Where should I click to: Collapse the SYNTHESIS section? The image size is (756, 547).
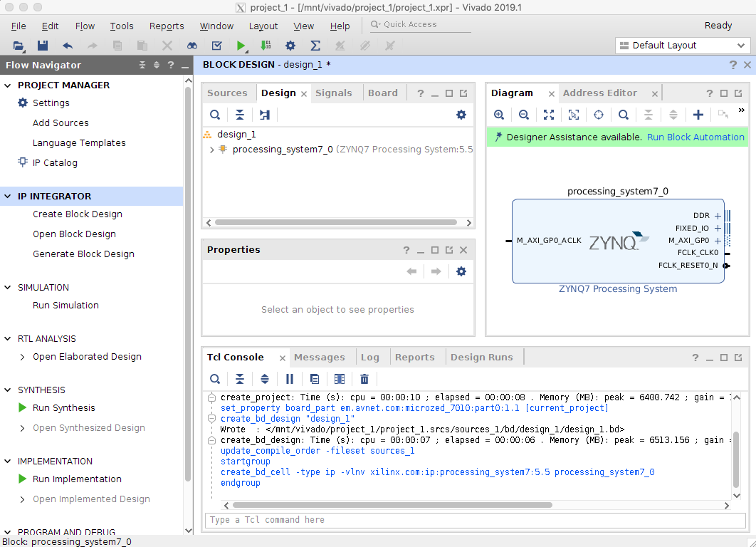pyautogui.click(x=8, y=390)
